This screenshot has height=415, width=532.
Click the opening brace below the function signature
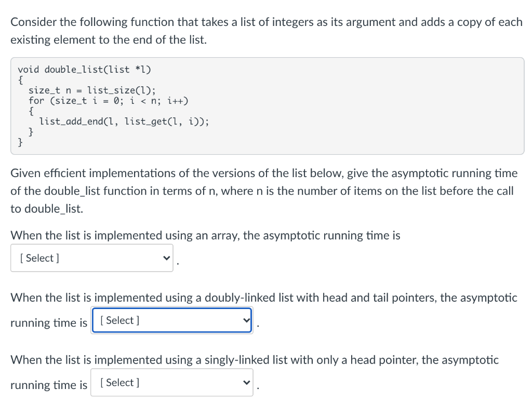pos(20,80)
